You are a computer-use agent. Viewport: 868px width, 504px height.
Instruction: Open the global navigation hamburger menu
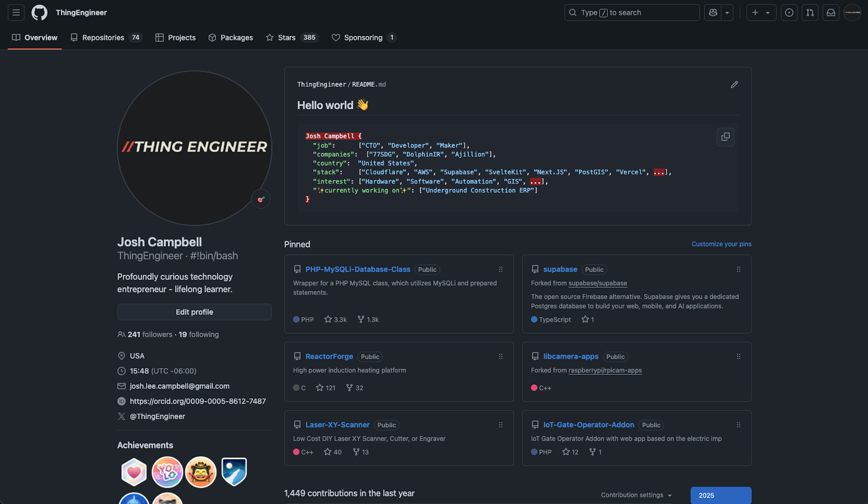tap(16, 12)
